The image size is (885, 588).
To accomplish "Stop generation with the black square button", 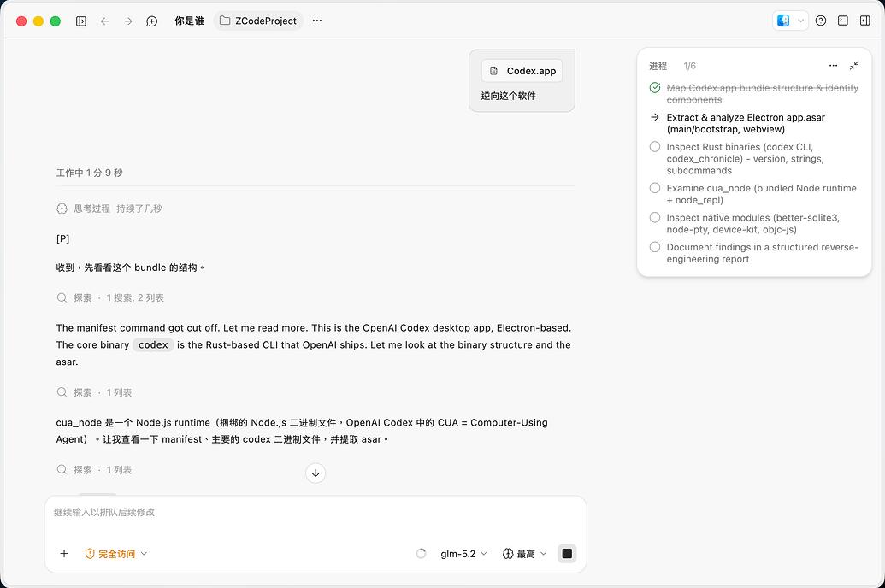I will (x=567, y=554).
